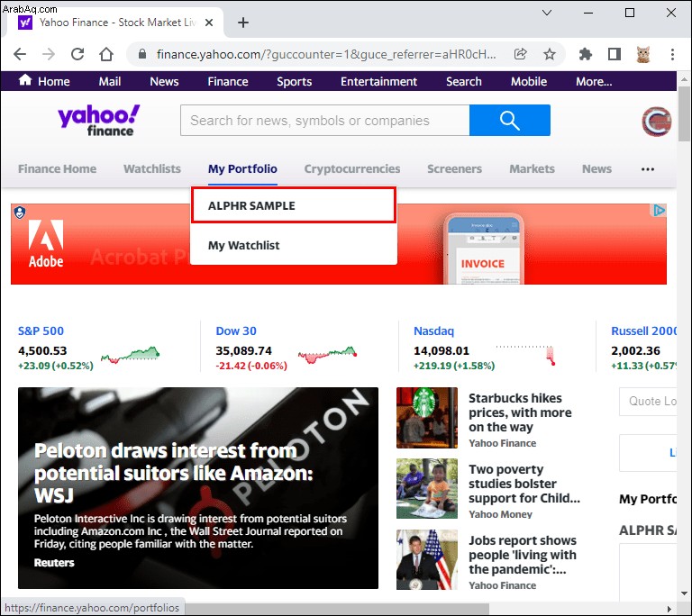The width and height of the screenshot is (692, 616).
Task: Open the Cryptocurrencies tab
Action: click(352, 168)
